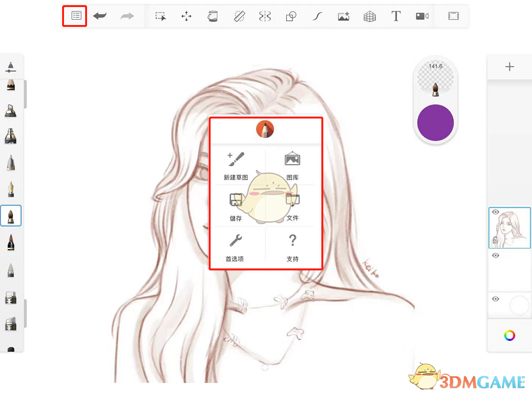Click the purple color swatch circle

click(435, 122)
